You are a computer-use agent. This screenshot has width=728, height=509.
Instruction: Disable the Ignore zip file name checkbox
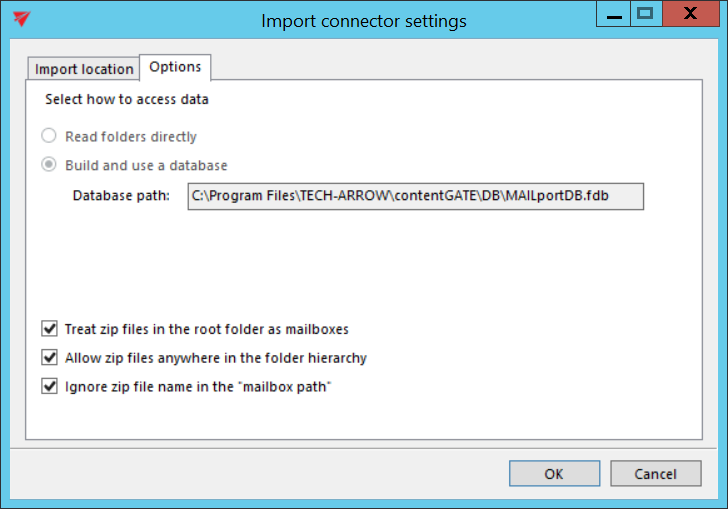coord(49,386)
